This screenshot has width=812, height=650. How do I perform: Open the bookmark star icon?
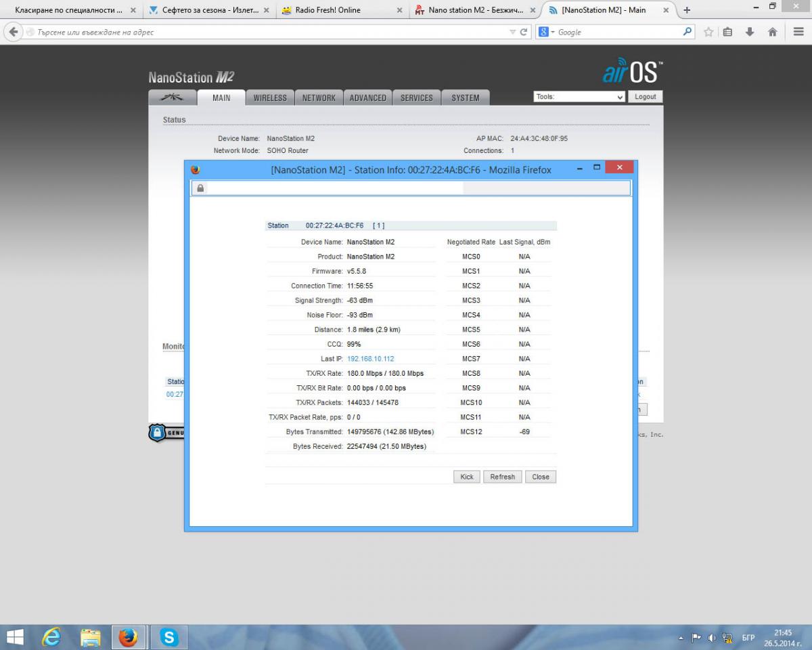coord(708,32)
